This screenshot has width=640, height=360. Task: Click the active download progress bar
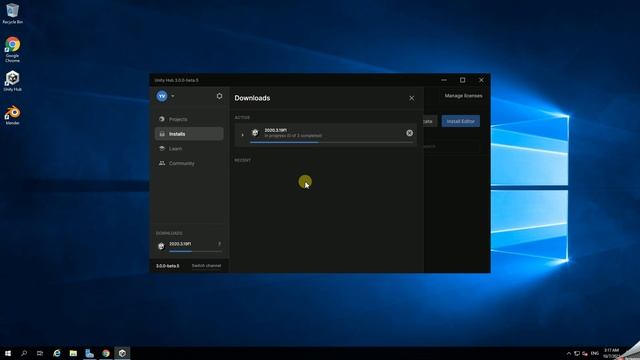(331, 142)
